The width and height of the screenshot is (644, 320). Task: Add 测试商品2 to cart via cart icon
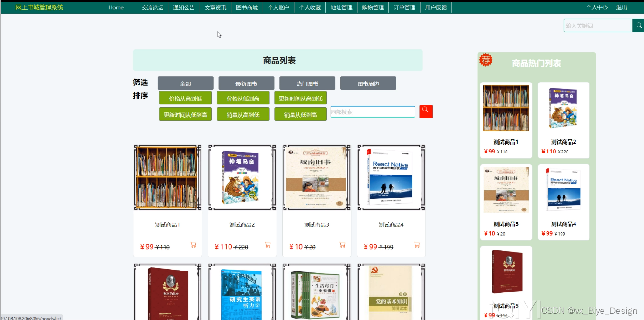(x=268, y=245)
